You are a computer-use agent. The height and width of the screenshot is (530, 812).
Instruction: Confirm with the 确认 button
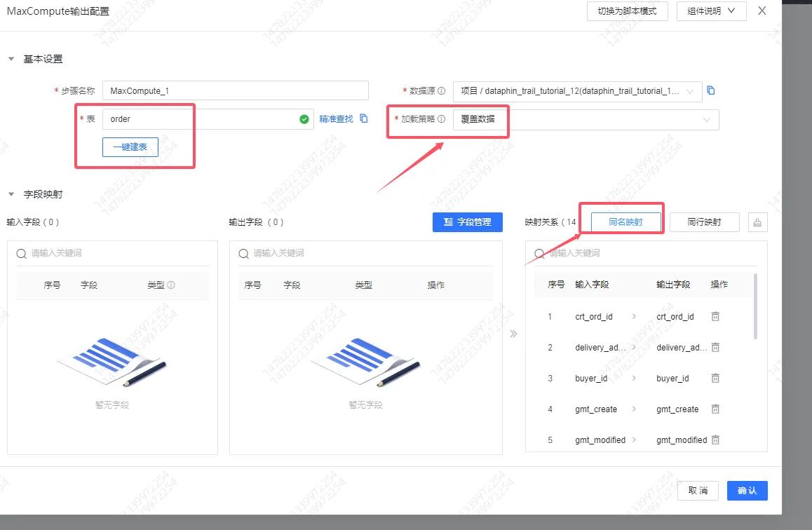point(747,491)
